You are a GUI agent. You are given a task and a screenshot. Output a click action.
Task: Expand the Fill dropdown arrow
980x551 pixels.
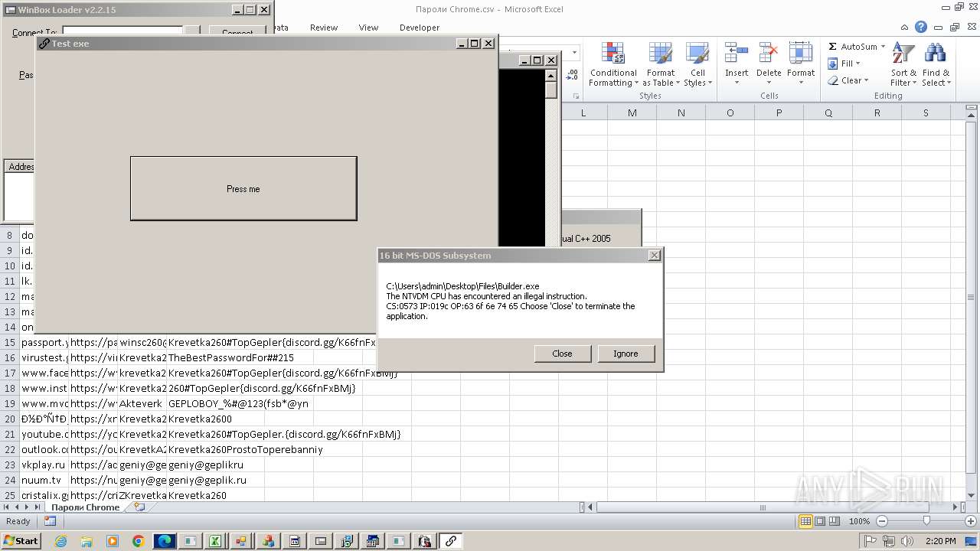pyautogui.click(x=858, y=64)
